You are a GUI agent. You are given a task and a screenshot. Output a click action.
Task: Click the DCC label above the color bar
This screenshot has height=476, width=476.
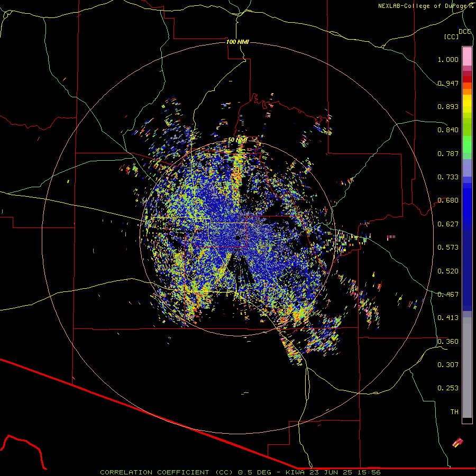pos(464,32)
